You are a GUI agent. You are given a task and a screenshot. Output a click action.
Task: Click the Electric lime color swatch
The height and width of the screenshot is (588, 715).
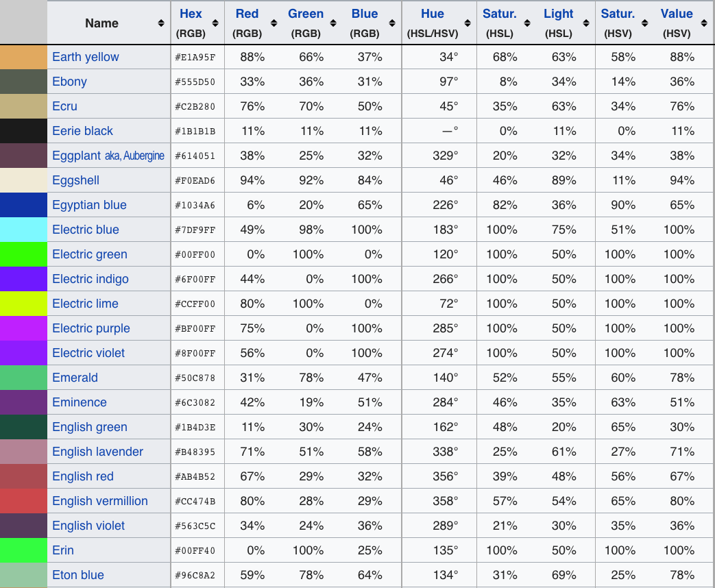pos(23,304)
